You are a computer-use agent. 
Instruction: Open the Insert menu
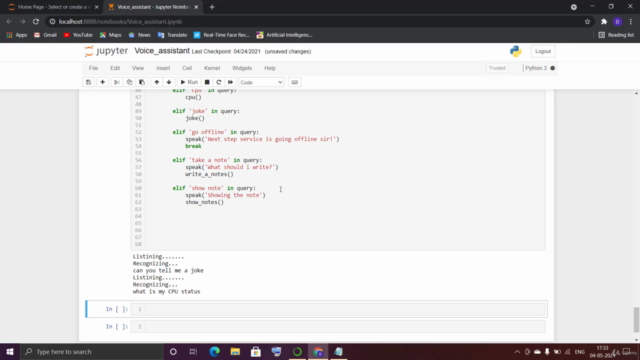pyautogui.click(x=163, y=68)
